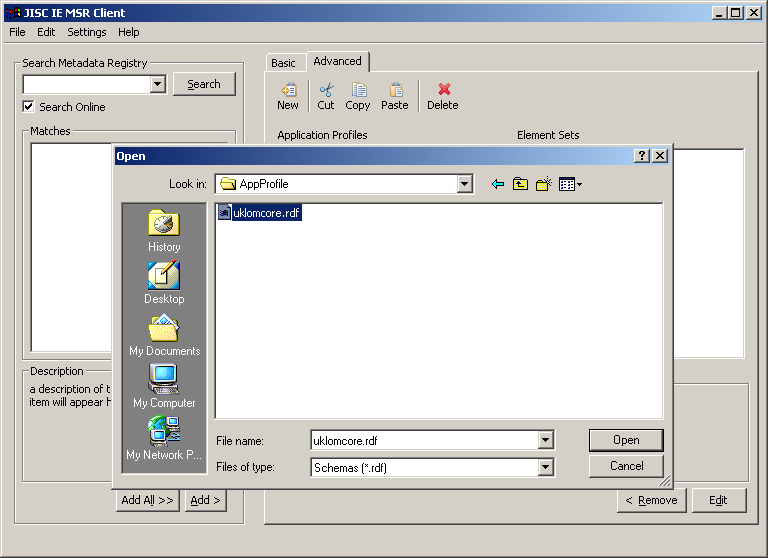Click the Add > button
768x558 pixels.
pyautogui.click(x=206, y=500)
